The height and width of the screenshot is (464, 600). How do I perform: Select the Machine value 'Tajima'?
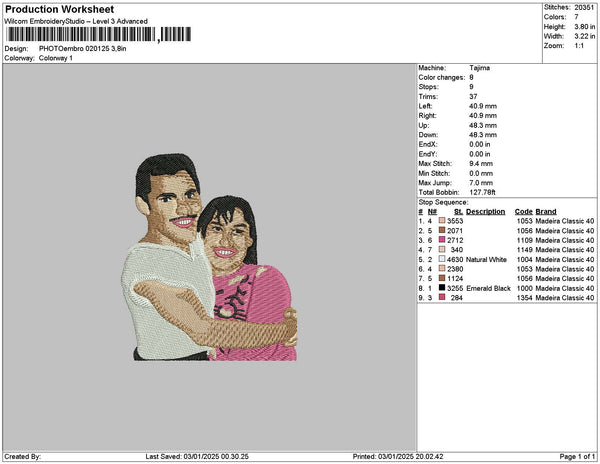[x=479, y=68]
